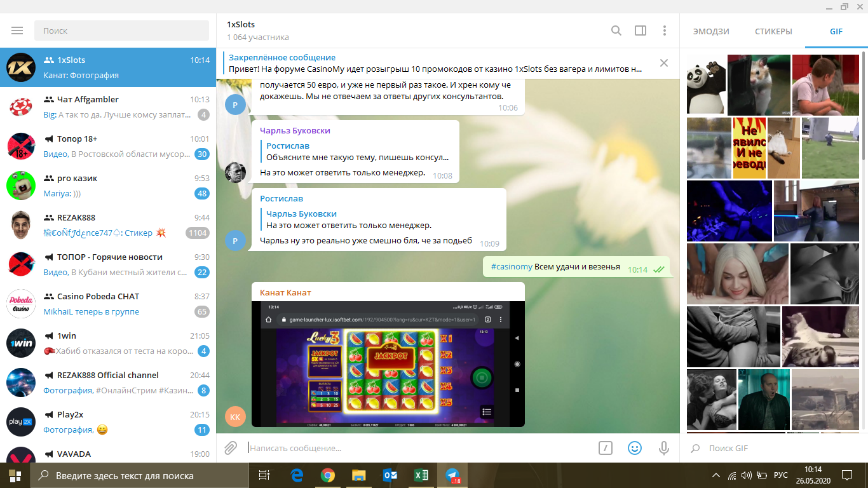Click the paperclip attach file icon
The height and width of the screenshot is (488, 868).
231,448
